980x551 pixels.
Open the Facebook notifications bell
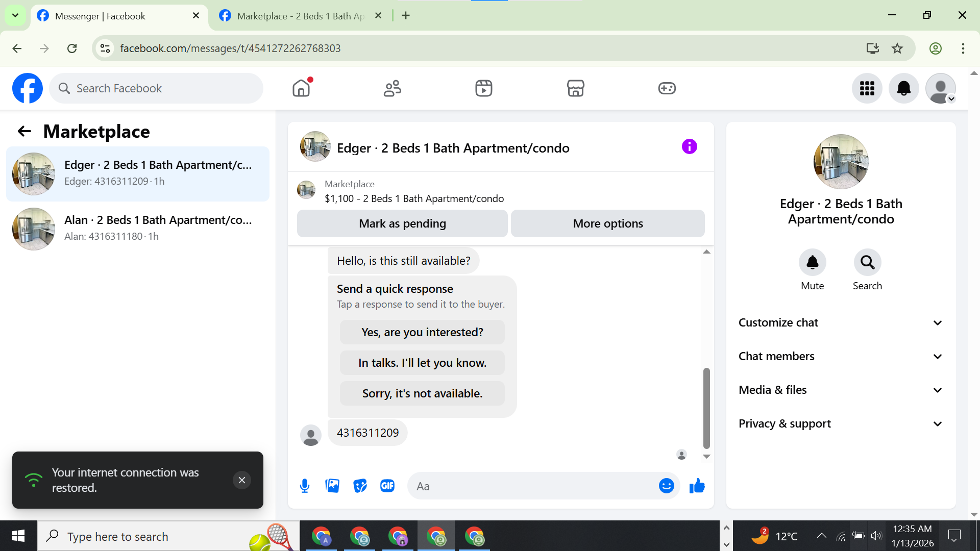[x=903, y=88]
